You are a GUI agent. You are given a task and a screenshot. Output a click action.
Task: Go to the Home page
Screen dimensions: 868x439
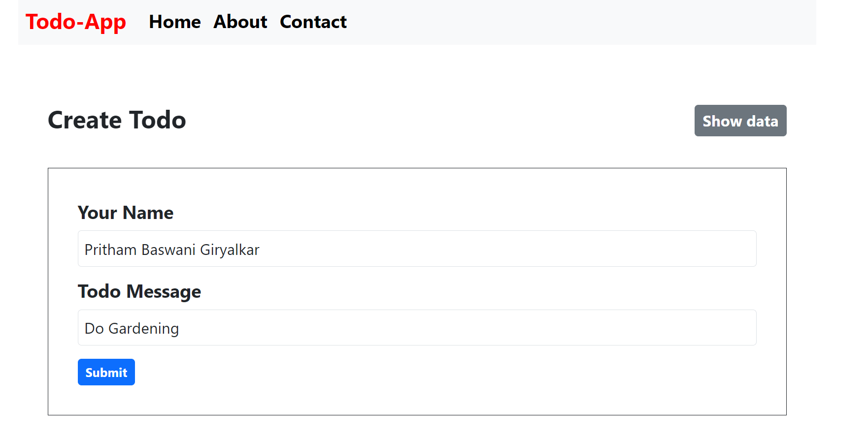coord(175,22)
